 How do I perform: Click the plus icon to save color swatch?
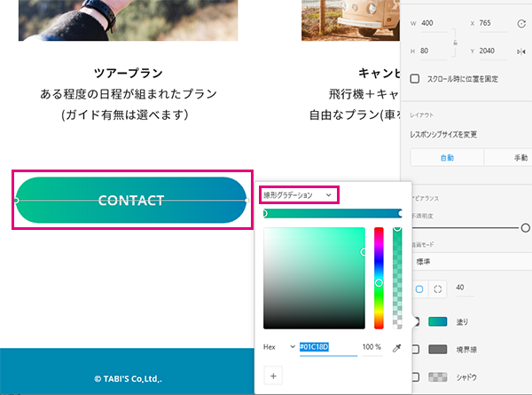pos(273,375)
